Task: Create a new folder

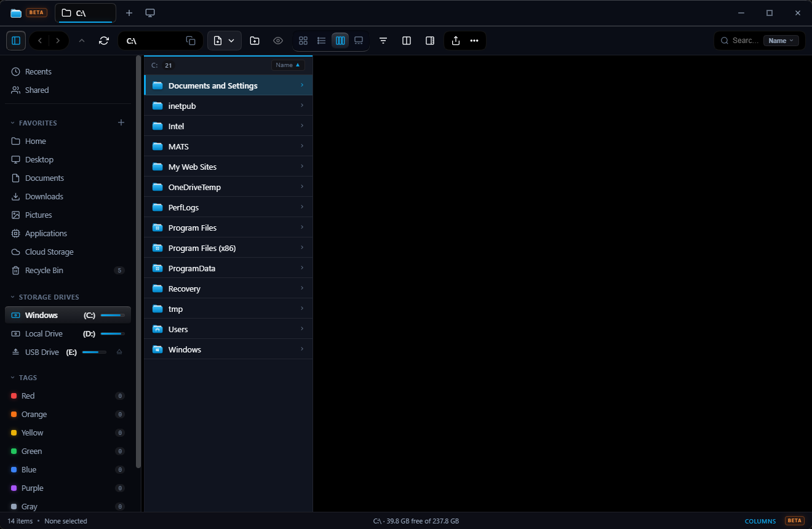Action: [x=255, y=41]
